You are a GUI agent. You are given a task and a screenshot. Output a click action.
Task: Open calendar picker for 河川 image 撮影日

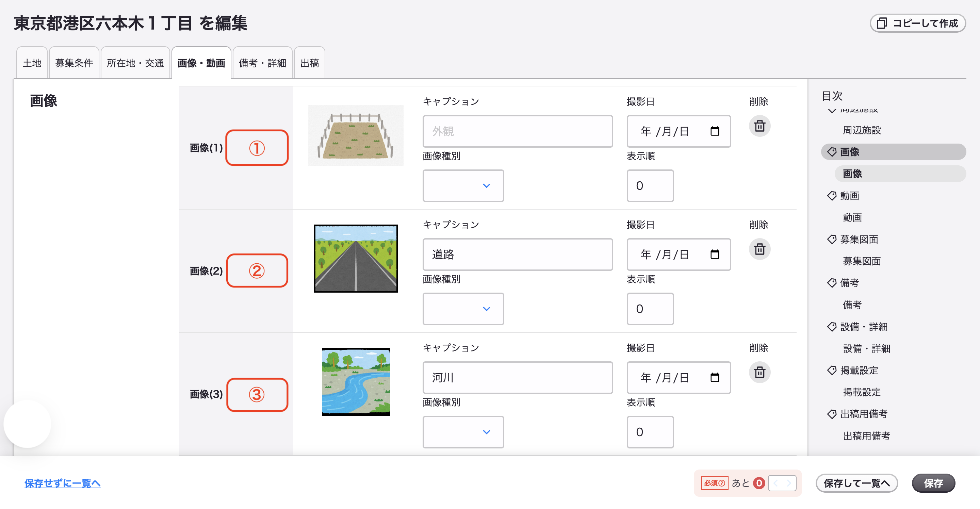coord(715,377)
